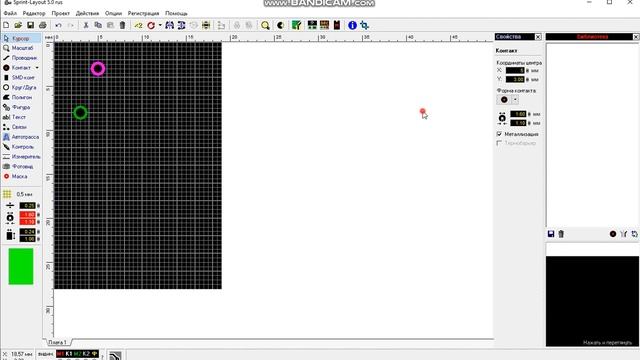
Task: Toggle the Термобарьер checkbox
Action: (x=499, y=143)
